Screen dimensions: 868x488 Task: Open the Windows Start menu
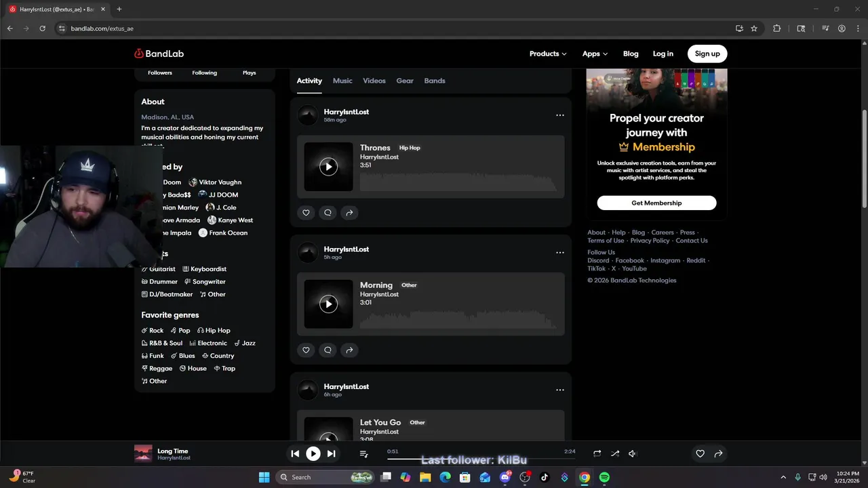click(x=264, y=477)
